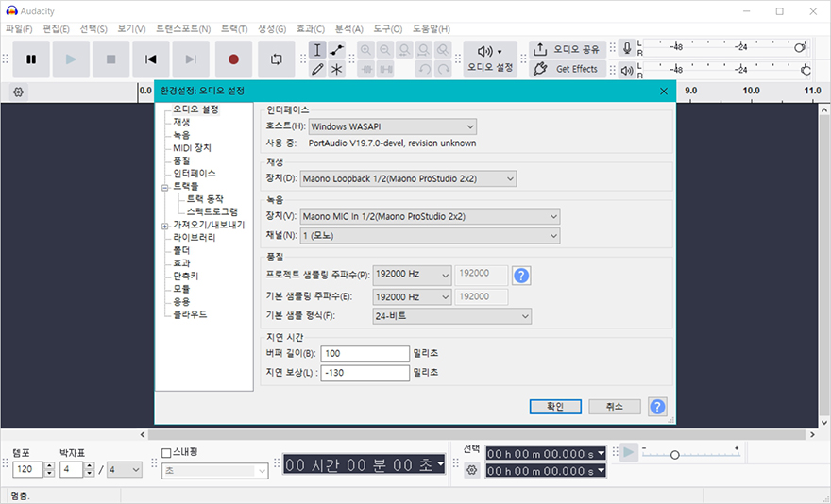Open the 편집(E) menu
Screen dimensions: 831x504
(56, 28)
